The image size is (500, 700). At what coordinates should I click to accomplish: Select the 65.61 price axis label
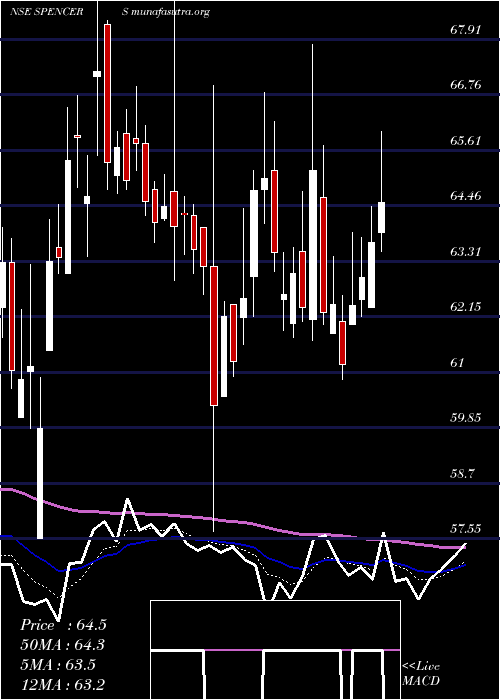point(466,141)
